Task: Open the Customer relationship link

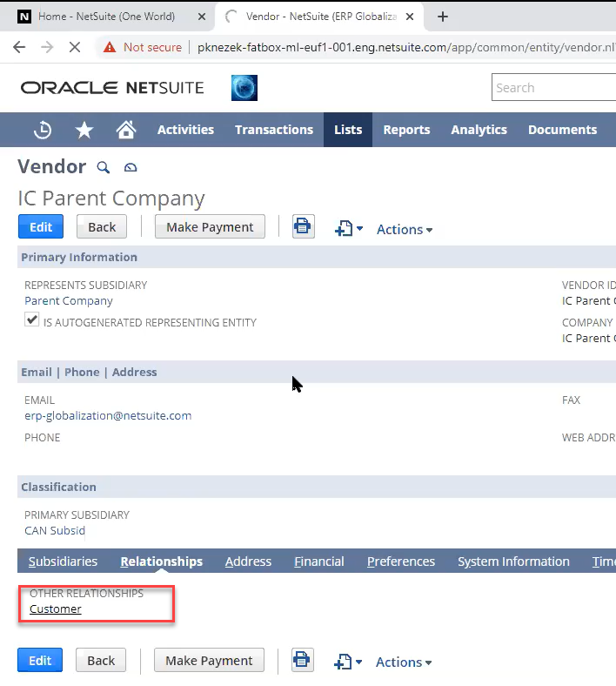Action: [56, 609]
